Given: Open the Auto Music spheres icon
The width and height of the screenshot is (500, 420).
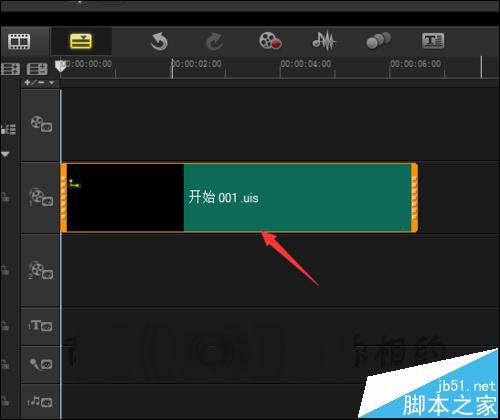Looking at the screenshot, I should click(x=378, y=40).
